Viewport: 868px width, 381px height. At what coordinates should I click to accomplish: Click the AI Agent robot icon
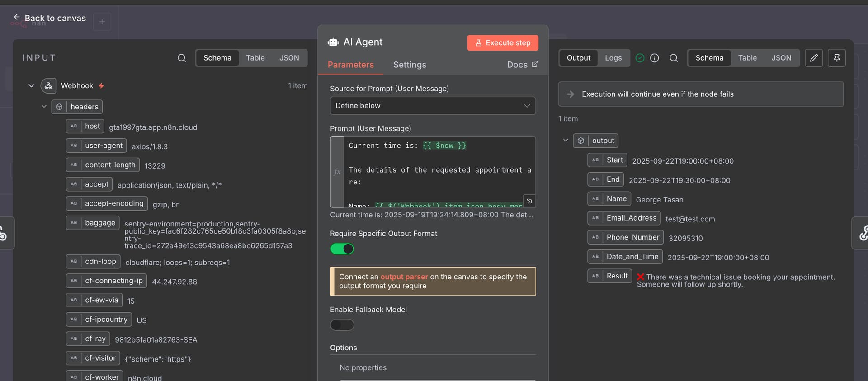click(x=333, y=42)
